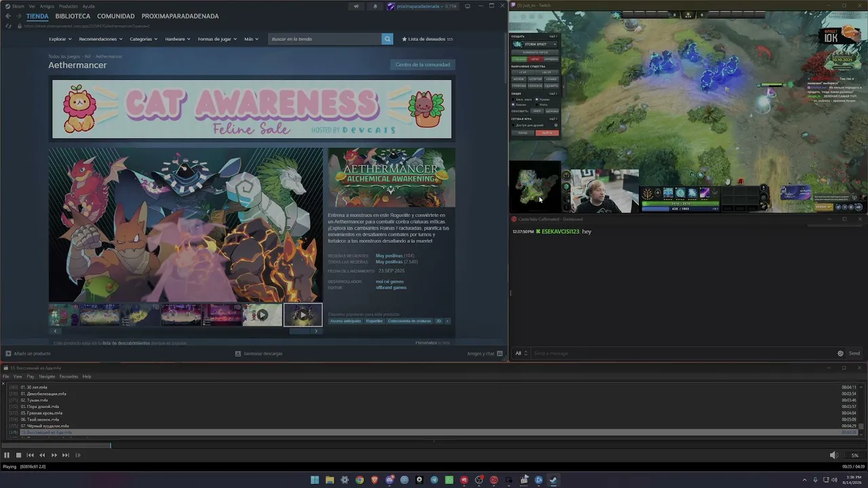868x488 pixels.
Task: Expand the Recomendaciones dropdown
Action: point(100,39)
